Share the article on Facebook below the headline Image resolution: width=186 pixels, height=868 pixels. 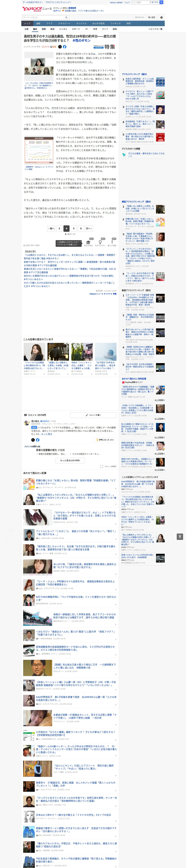[64, 47]
